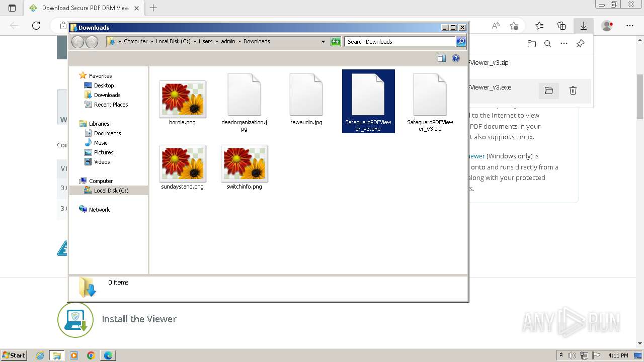This screenshot has height=362, width=644.
Task: Click the Windows Start button
Action: tap(14, 355)
